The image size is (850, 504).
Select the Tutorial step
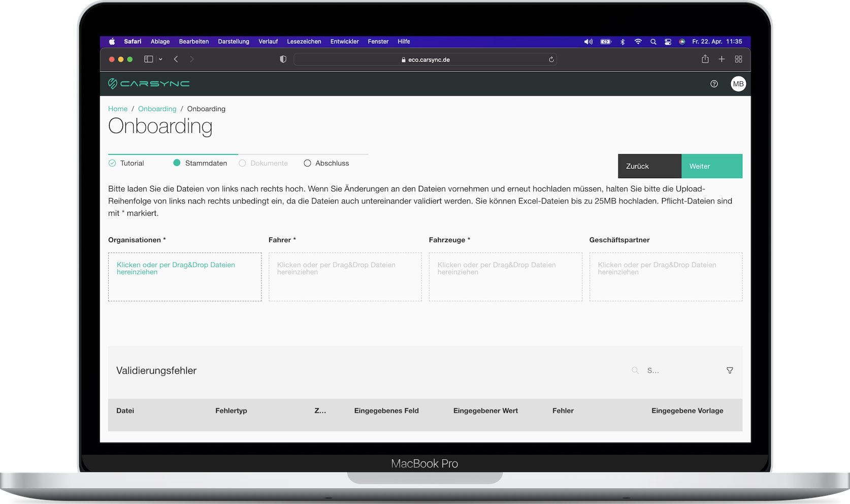click(126, 163)
